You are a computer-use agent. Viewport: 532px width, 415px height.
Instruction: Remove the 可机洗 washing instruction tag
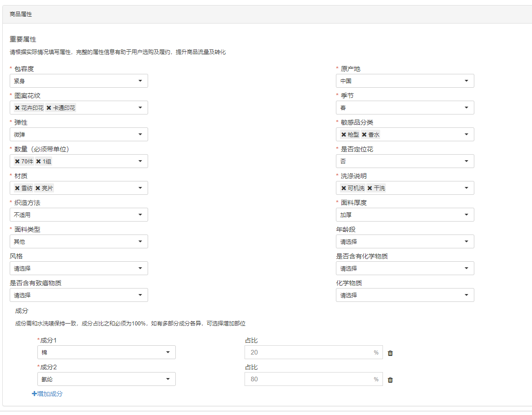point(344,188)
